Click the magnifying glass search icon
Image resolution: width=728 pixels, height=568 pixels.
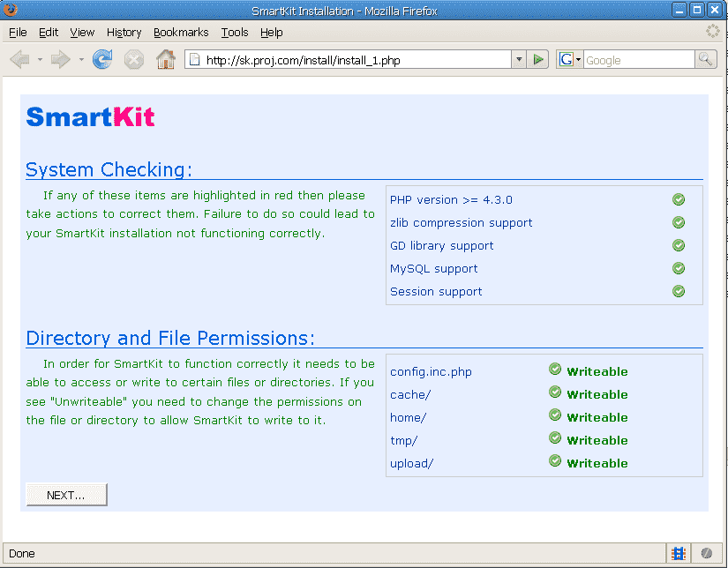point(706,59)
